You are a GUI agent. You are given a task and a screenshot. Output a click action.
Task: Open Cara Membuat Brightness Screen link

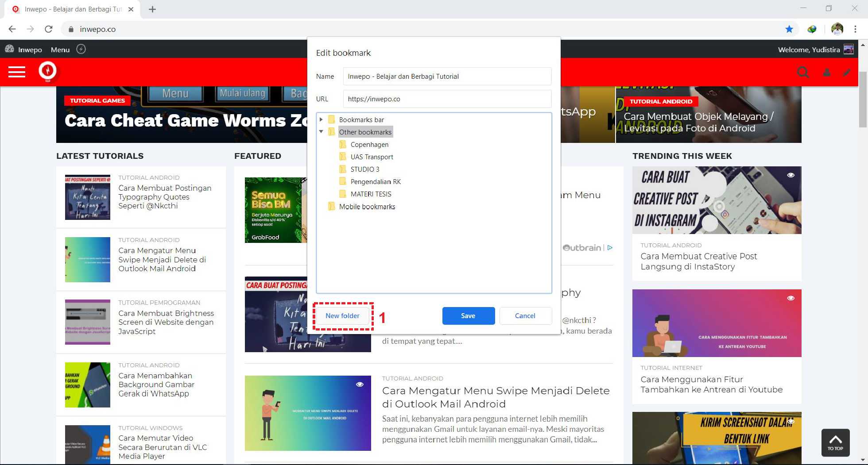pyautogui.click(x=166, y=322)
